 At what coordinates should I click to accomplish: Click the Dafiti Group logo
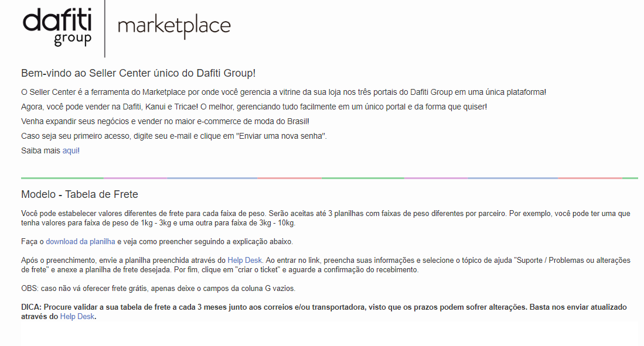click(x=57, y=27)
